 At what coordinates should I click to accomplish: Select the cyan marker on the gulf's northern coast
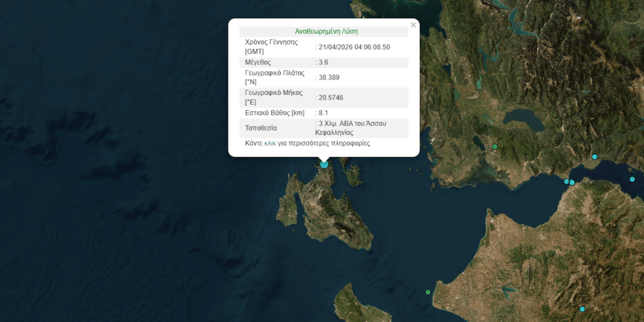(x=594, y=156)
